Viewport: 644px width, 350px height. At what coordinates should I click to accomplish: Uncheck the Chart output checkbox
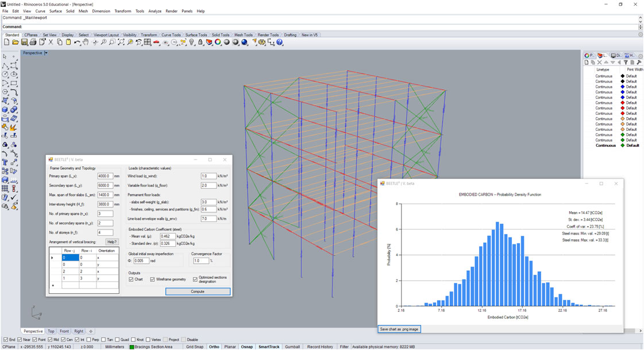[x=131, y=279]
